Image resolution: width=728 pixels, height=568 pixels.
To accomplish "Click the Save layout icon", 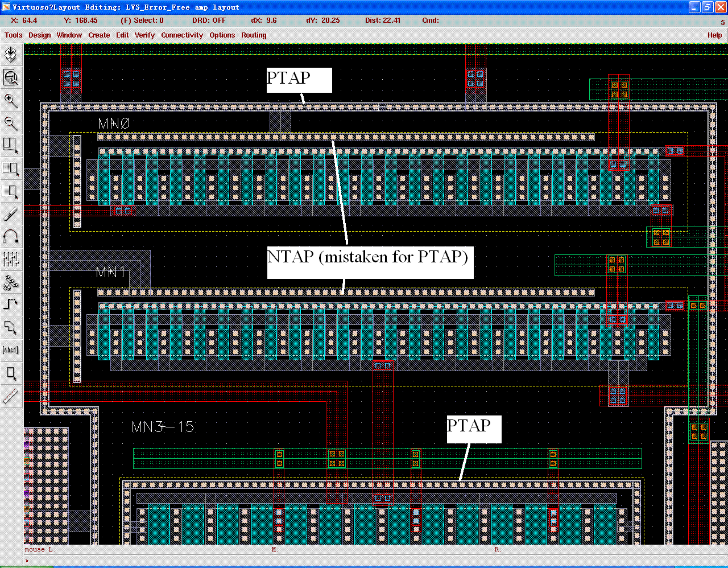I will coord(11,55).
